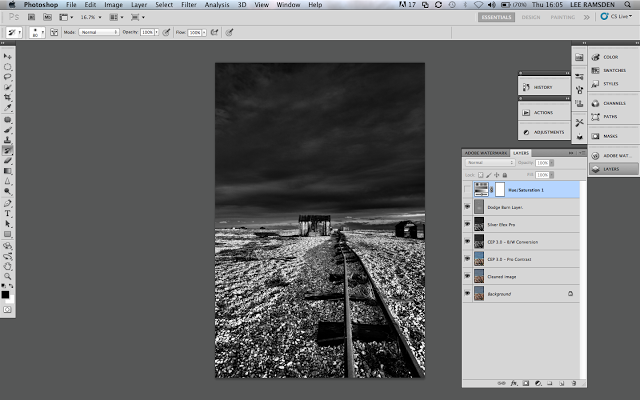Select the Lasso tool
The height and width of the screenshot is (400, 640).
coord(7,77)
